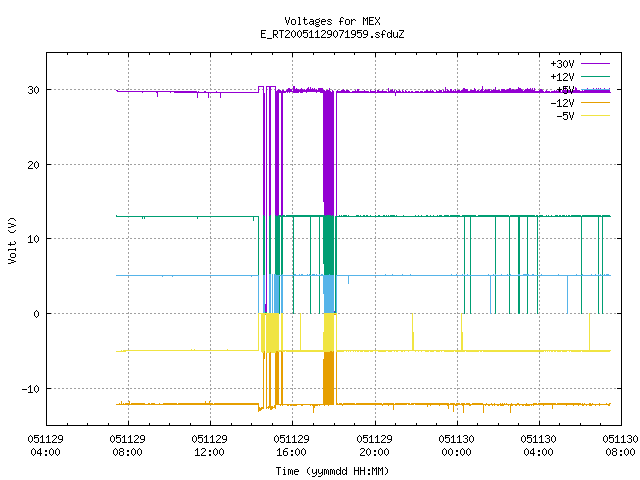Click the x-axis label 051130 08:00
Image resolution: width=640 pixels, height=480 pixels.
(x=620, y=445)
